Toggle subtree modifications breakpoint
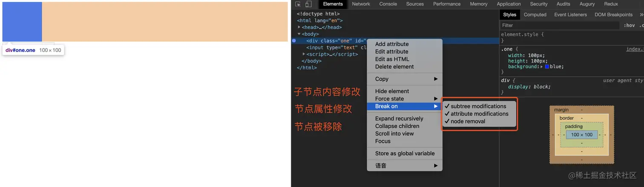The height and width of the screenshot is (187, 644). tap(479, 106)
